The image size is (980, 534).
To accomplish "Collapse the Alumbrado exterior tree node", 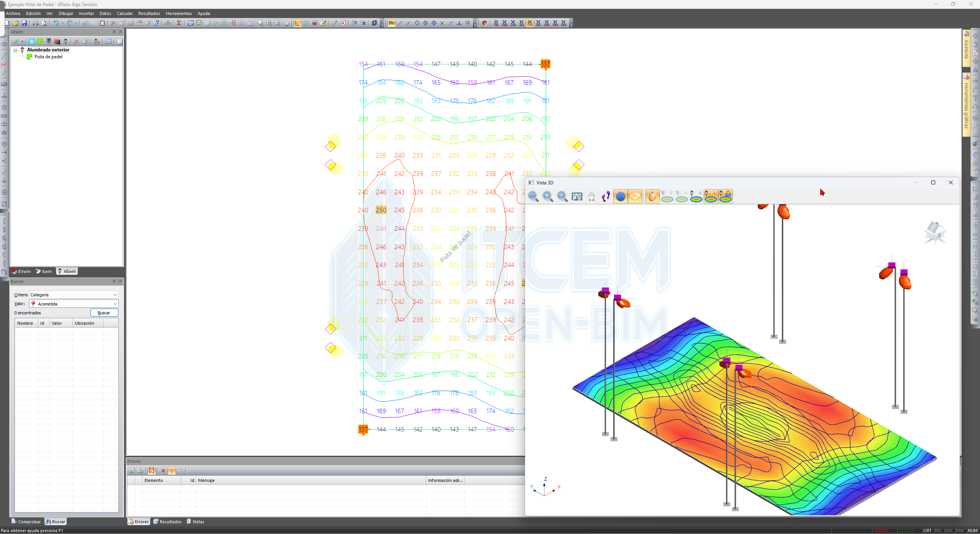I will click(x=15, y=50).
